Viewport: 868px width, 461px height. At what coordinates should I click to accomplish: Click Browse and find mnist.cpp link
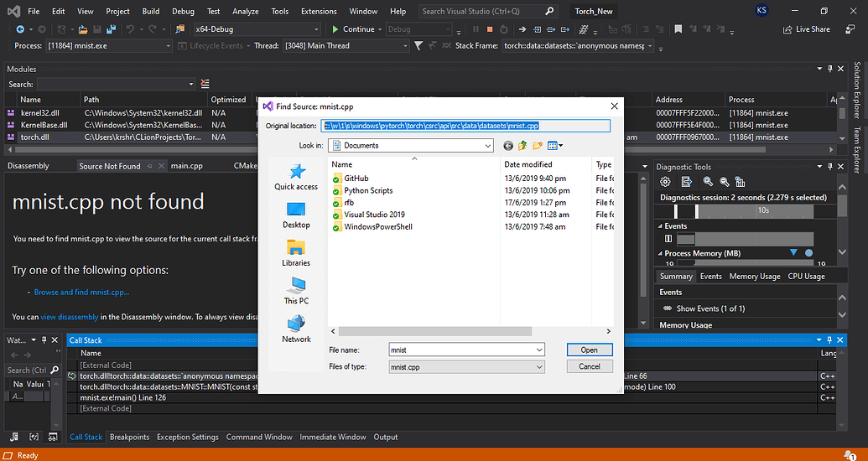click(x=81, y=293)
